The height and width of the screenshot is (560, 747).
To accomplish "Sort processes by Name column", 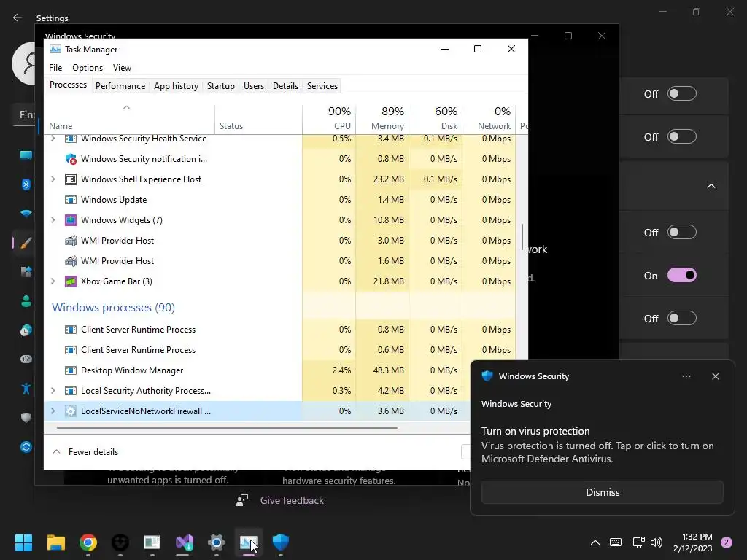I will [130, 118].
